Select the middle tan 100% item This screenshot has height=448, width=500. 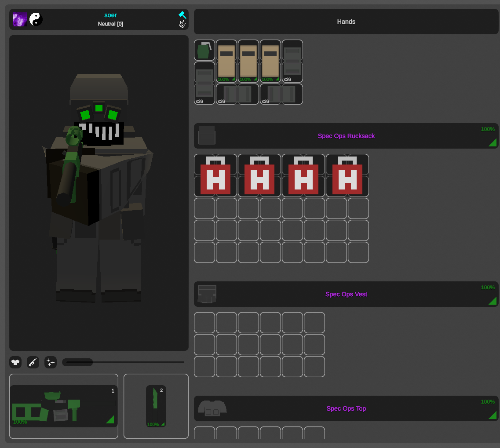(x=248, y=61)
